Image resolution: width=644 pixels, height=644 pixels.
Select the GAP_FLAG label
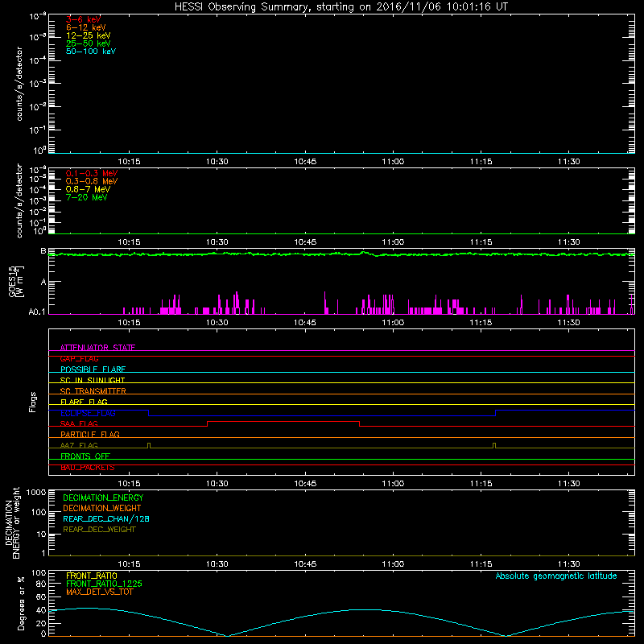click(79, 358)
